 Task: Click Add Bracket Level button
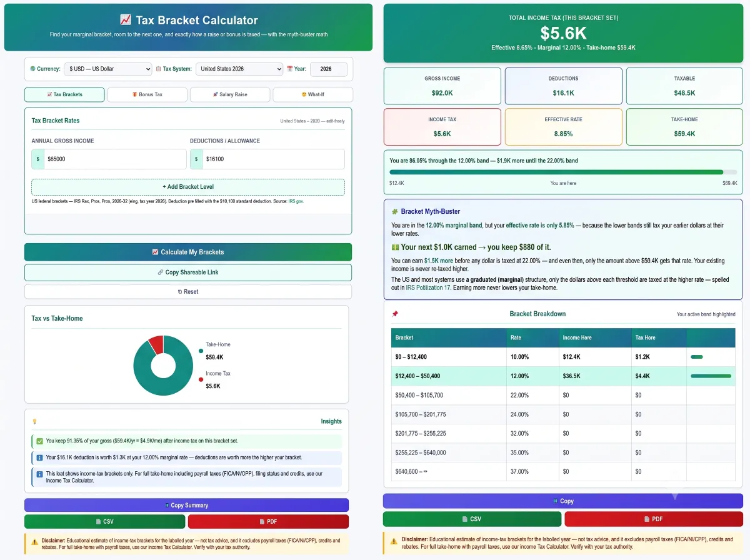coord(188,187)
